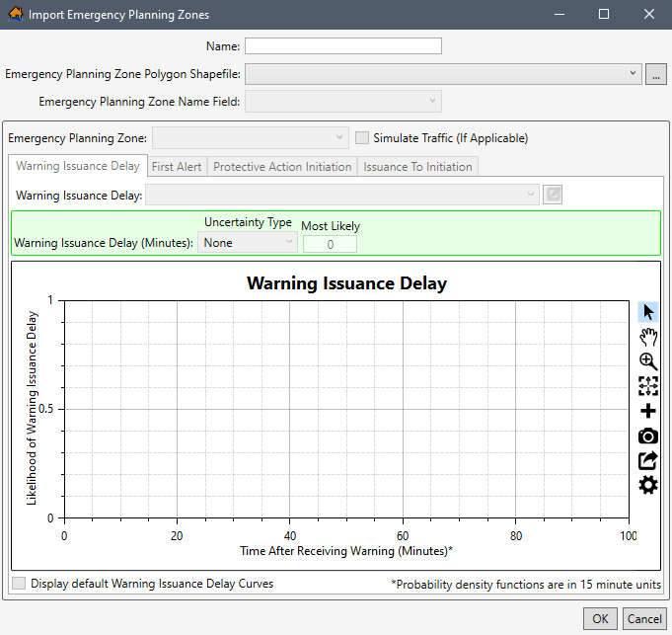This screenshot has width=672, height=635.
Task: Choose the zoom magnifier chart tool
Action: (648, 361)
